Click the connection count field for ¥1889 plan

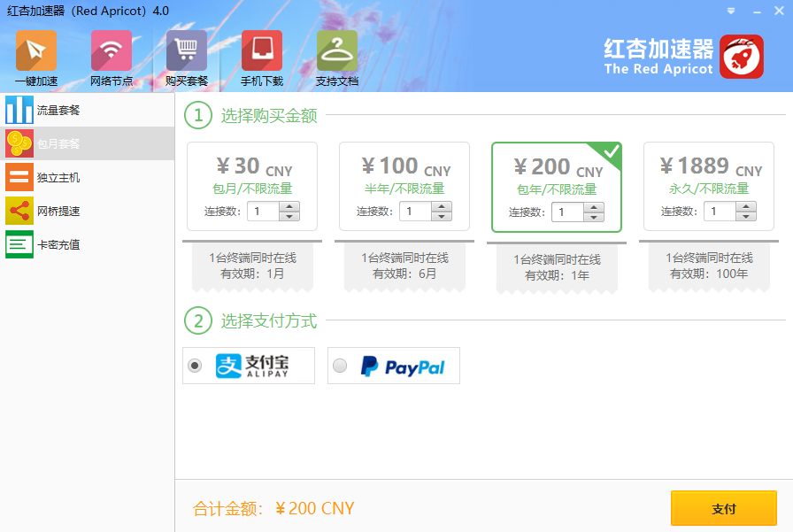click(x=720, y=212)
